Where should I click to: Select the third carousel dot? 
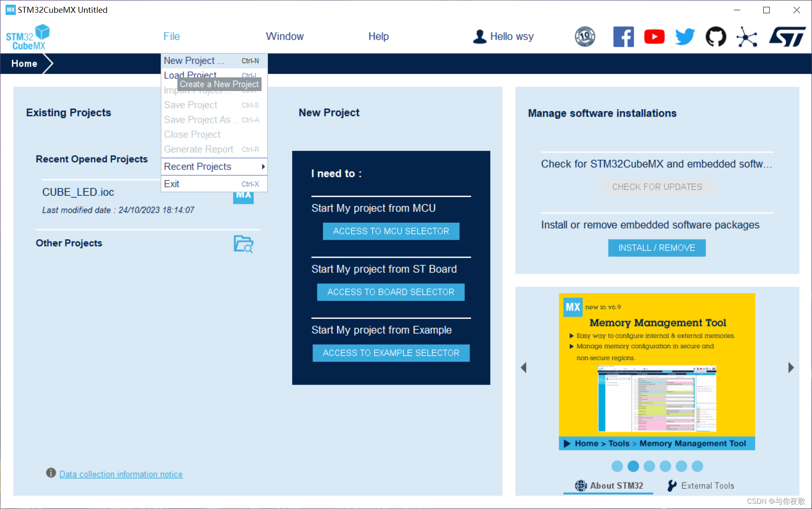[x=649, y=466]
